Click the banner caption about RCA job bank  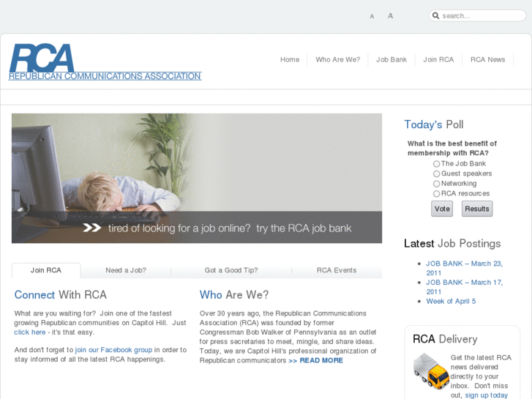coord(230,228)
